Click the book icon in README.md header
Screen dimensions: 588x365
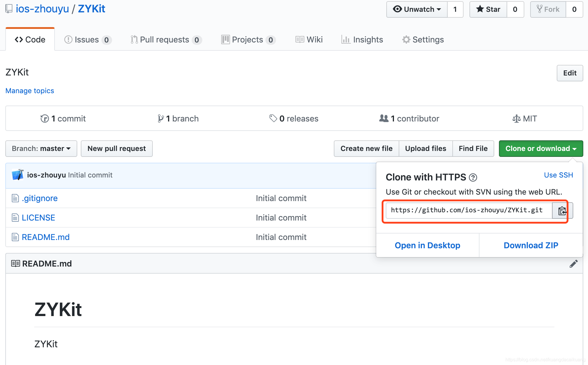(x=15, y=264)
